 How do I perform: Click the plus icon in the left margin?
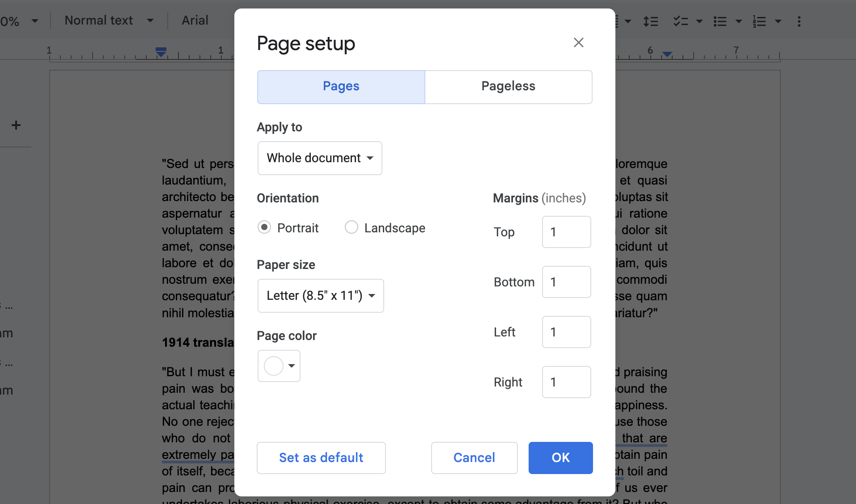pyautogui.click(x=16, y=125)
